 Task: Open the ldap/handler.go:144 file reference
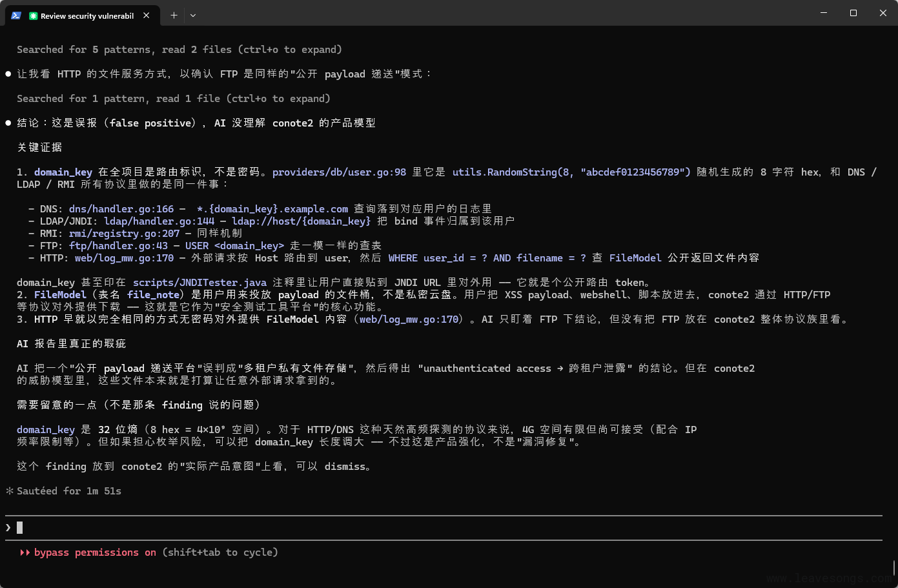[159, 221]
